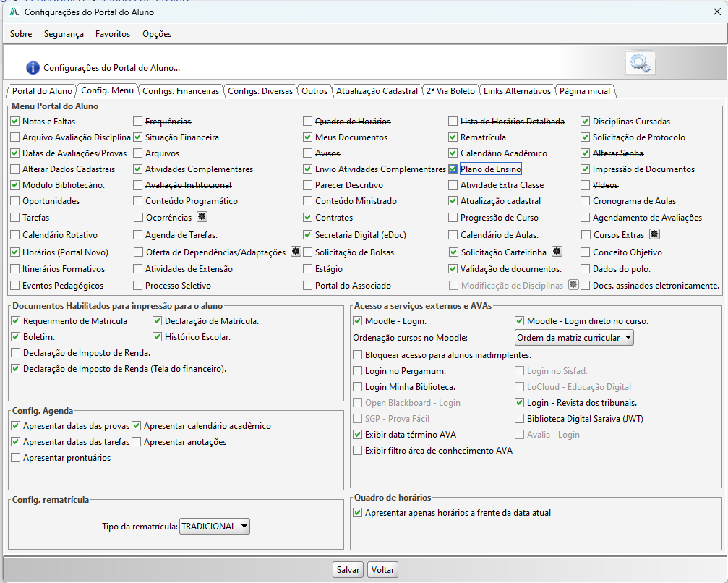Enable the Estágio menu checkbox
This screenshot has height=583, width=728.
pyautogui.click(x=307, y=268)
